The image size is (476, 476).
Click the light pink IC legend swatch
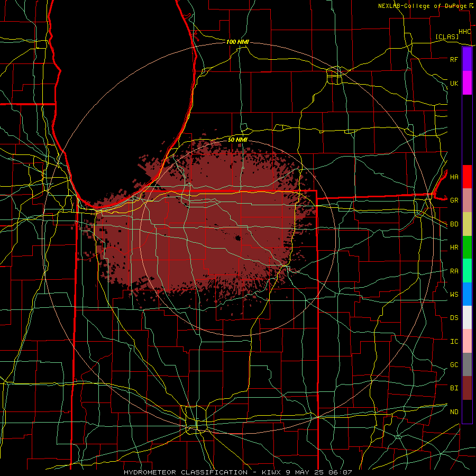coord(467,341)
